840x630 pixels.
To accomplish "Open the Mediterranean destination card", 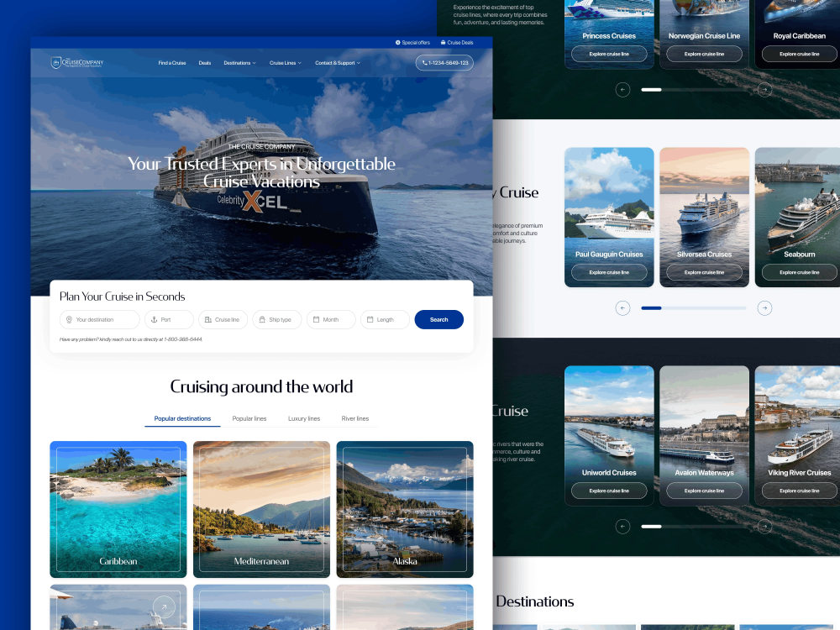I will click(x=261, y=510).
